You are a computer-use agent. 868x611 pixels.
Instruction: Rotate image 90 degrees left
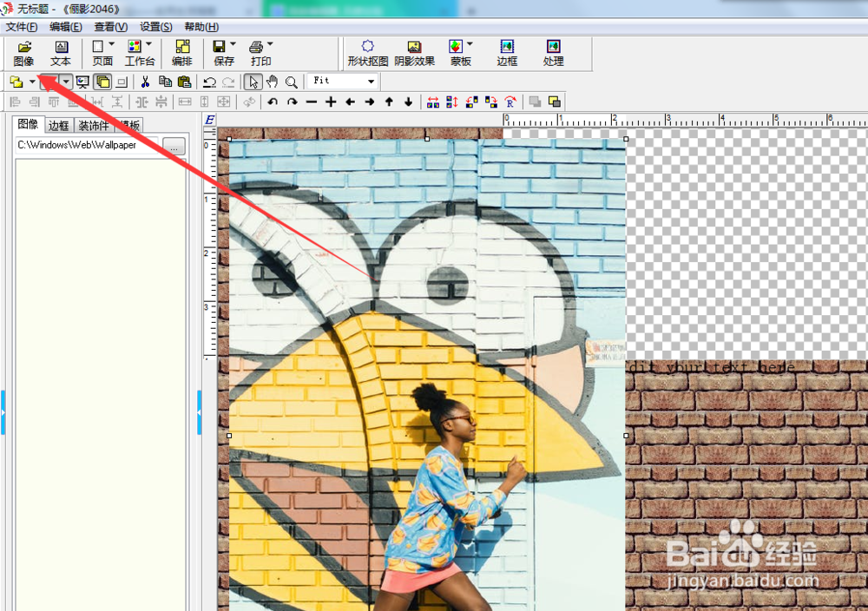coord(471,102)
